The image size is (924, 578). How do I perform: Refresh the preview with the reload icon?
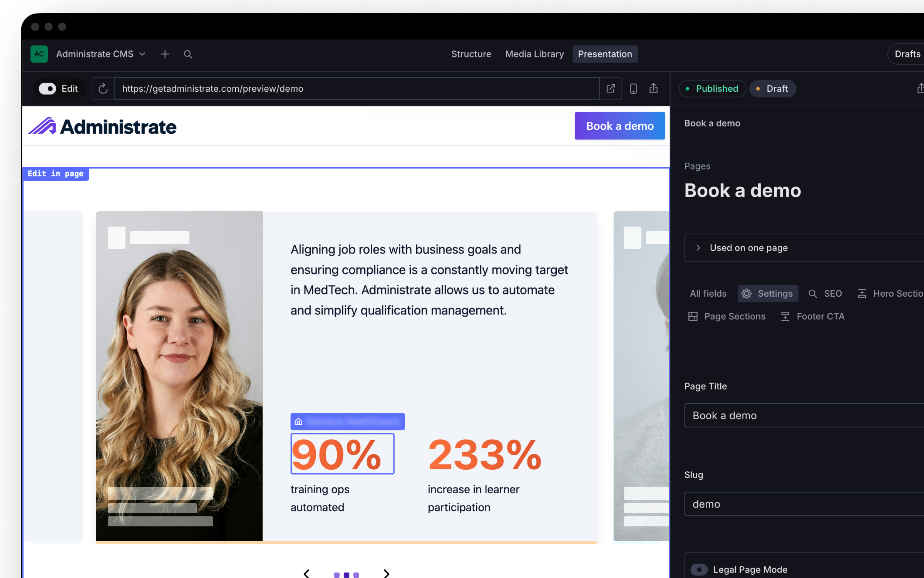(x=103, y=89)
